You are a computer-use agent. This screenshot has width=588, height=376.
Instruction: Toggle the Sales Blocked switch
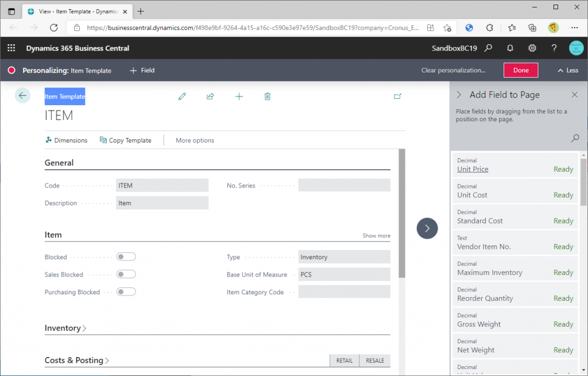click(126, 274)
